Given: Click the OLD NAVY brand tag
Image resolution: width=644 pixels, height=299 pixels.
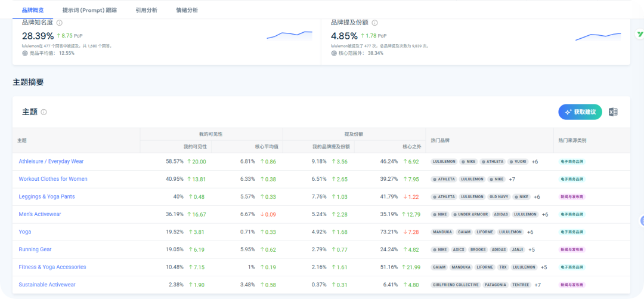Looking at the screenshot, I should tap(499, 197).
